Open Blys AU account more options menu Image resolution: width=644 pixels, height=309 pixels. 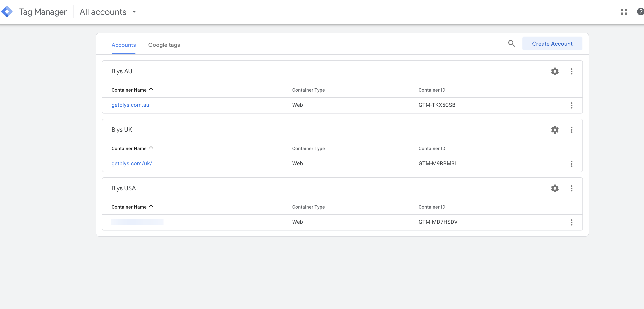tap(571, 71)
